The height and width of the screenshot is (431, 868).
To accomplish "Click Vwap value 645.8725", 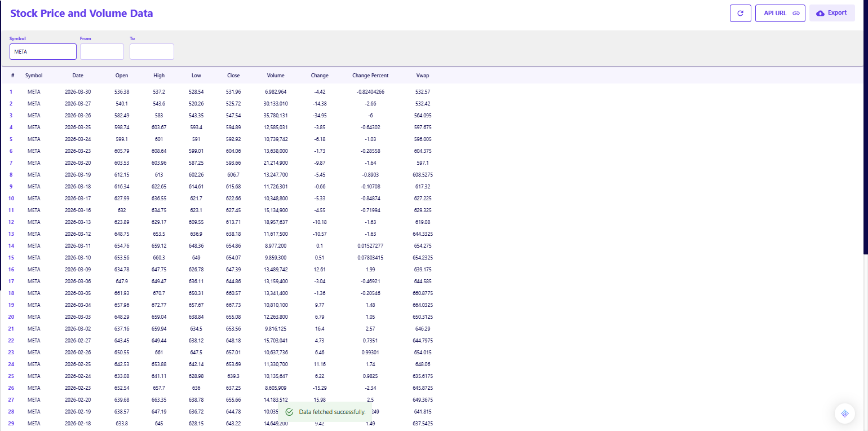I will [423, 388].
